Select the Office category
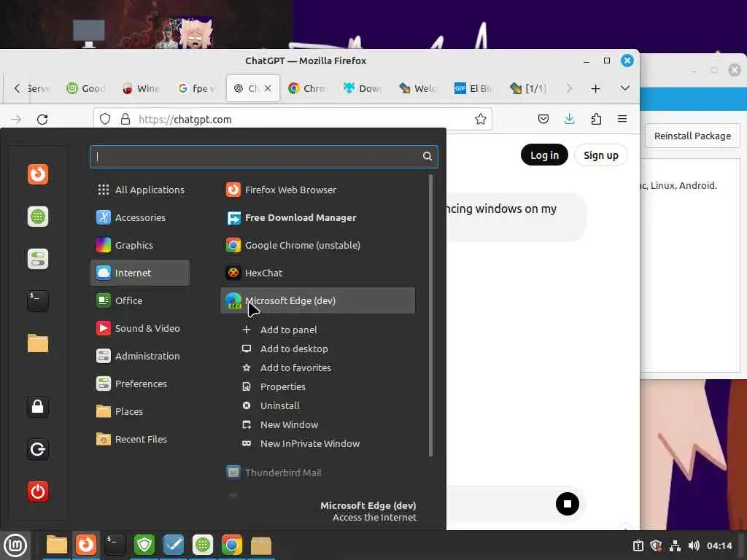This screenshot has width=747, height=560. click(x=140, y=300)
